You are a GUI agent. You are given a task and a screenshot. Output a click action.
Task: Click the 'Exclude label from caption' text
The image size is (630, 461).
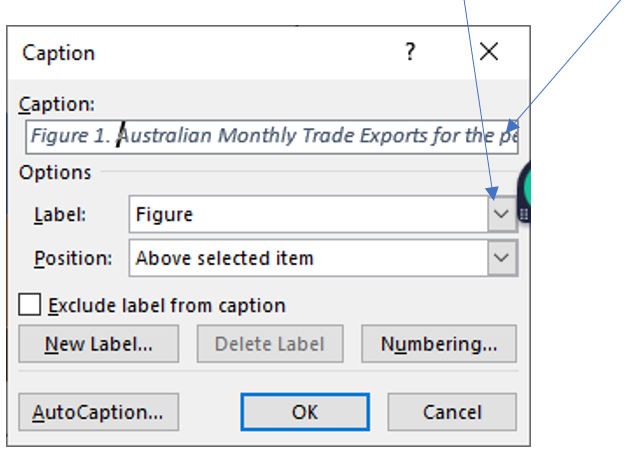coord(167,306)
